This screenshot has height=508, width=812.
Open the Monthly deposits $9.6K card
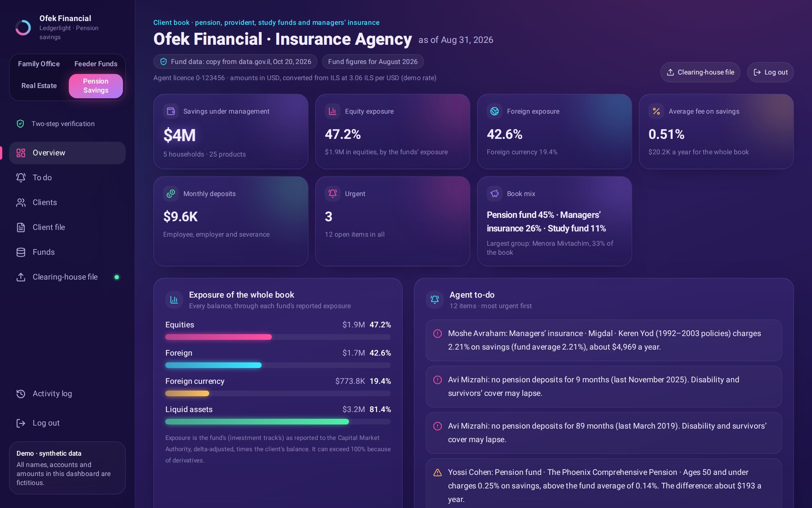pos(231,221)
